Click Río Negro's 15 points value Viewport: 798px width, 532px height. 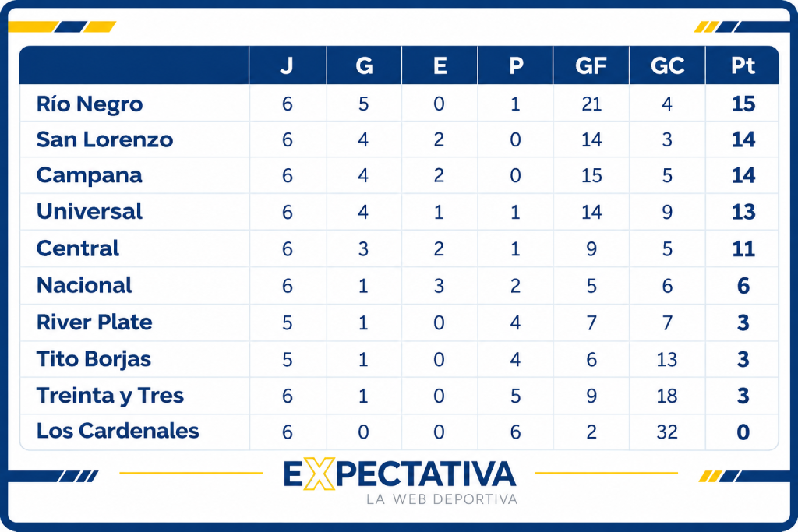pos(743,104)
